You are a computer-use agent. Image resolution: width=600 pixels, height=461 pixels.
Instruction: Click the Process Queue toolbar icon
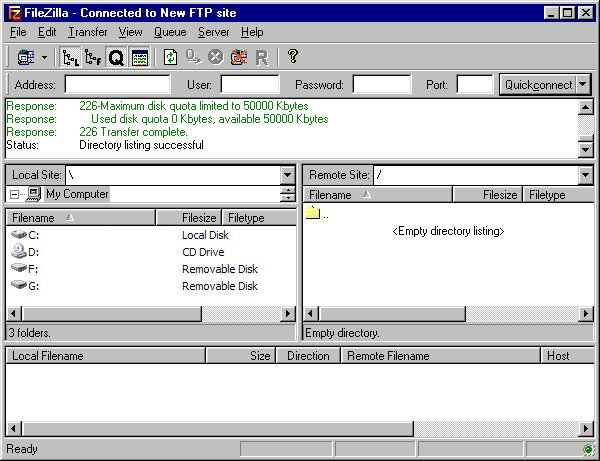click(x=193, y=57)
